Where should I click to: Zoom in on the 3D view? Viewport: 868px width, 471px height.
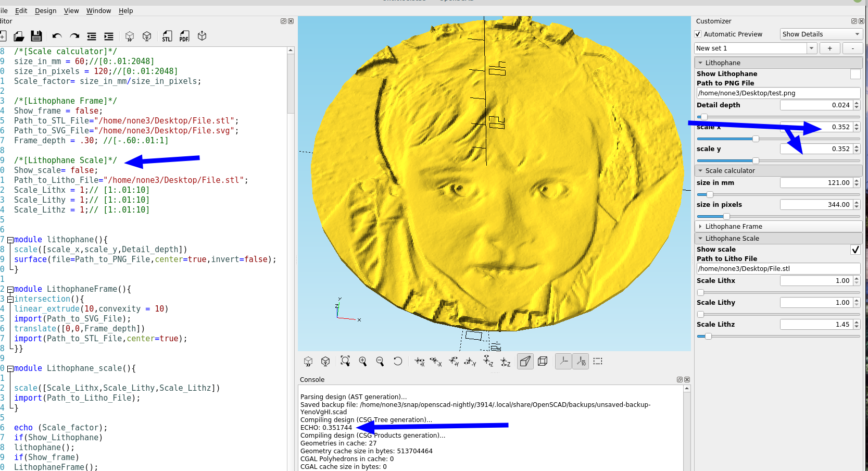tap(363, 361)
